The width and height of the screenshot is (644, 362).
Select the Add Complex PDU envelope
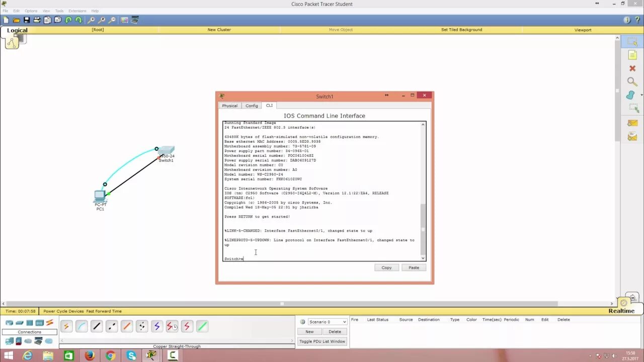632,136
